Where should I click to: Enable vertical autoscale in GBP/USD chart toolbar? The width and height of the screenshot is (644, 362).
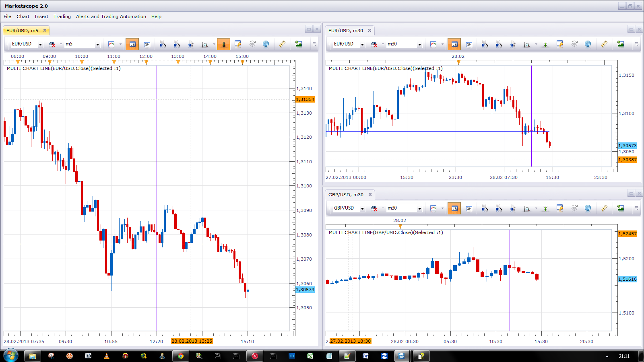click(x=545, y=208)
